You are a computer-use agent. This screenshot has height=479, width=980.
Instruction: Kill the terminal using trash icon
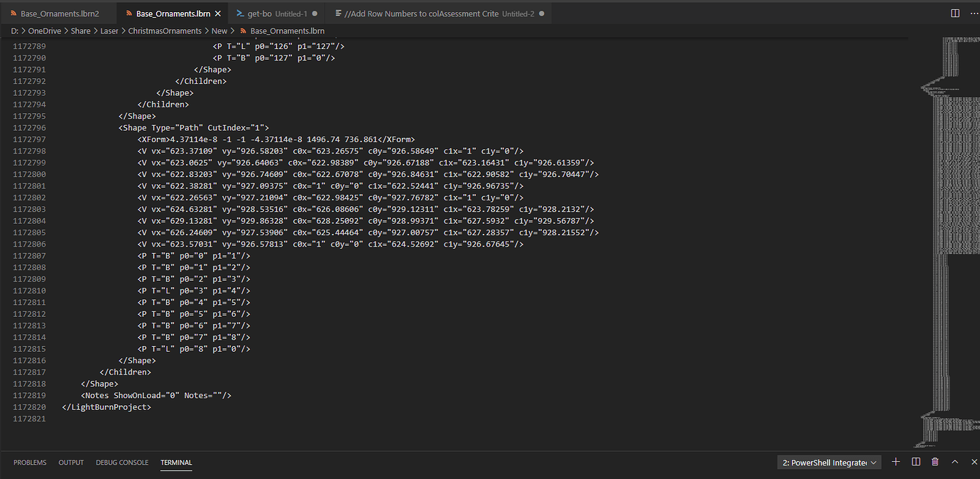click(x=935, y=462)
